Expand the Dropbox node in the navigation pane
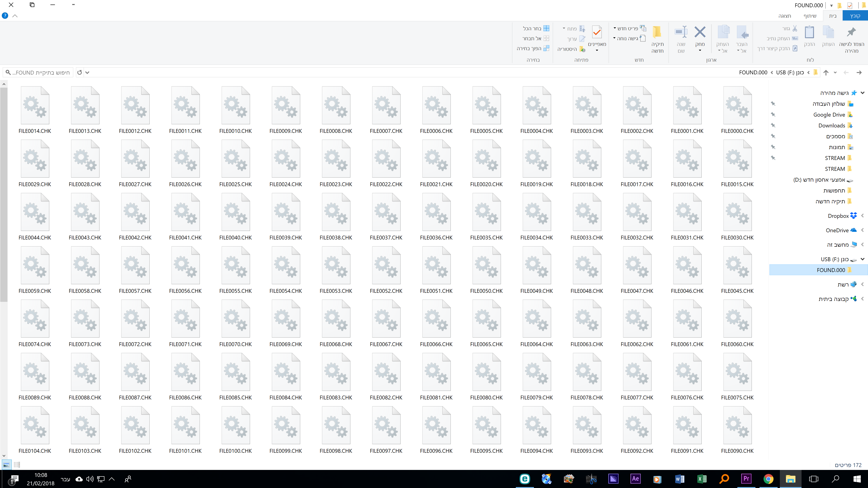This screenshot has height=488, width=868. (x=863, y=216)
